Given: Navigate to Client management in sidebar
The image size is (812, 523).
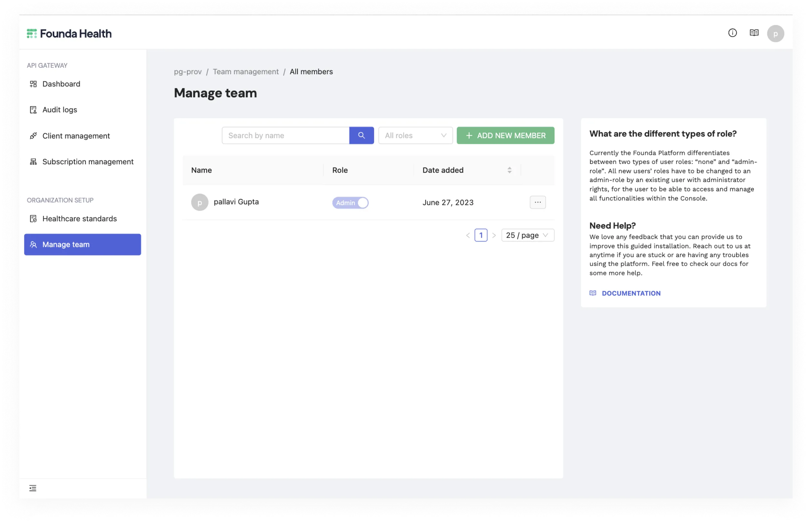Looking at the screenshot, I should (x=76, y=136).
